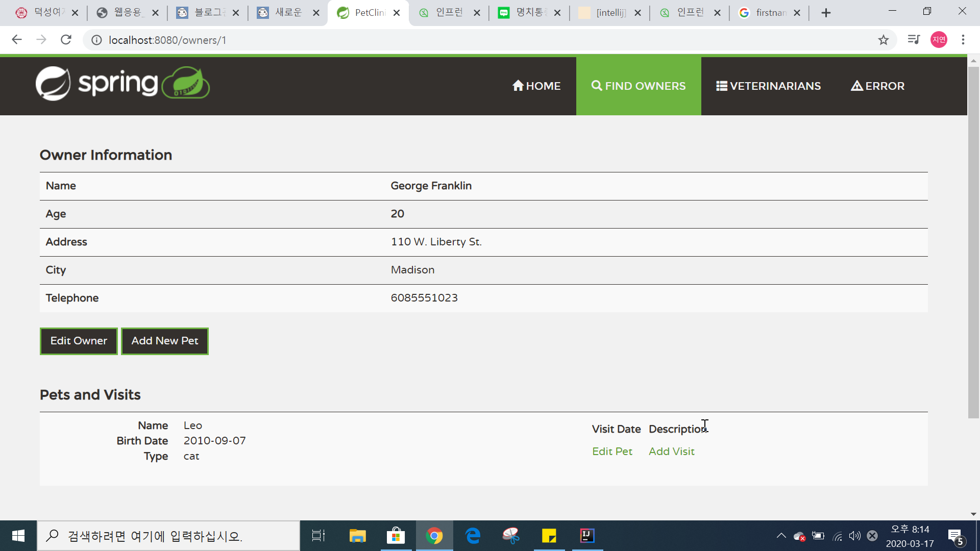The width and height of the screenshot is (980, 551).
Task: Open Windows Task View icon
Action: [318, 536]
